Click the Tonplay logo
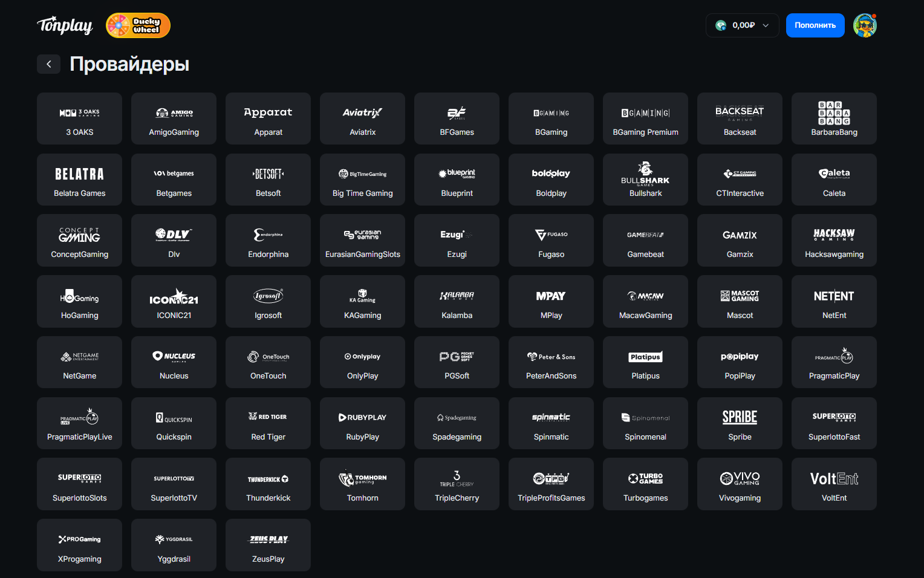Screen dimensions: 924x578 (x=65, y=25)
